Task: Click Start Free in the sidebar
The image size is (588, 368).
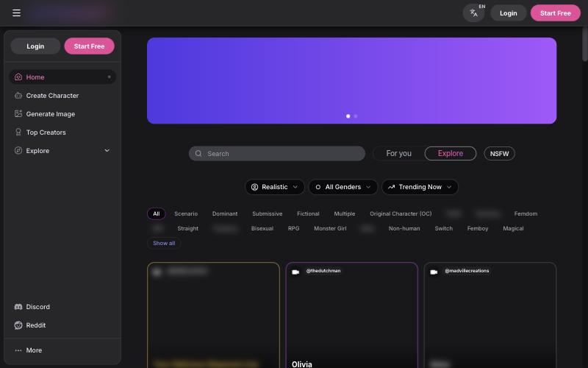Action: [89, 46]
